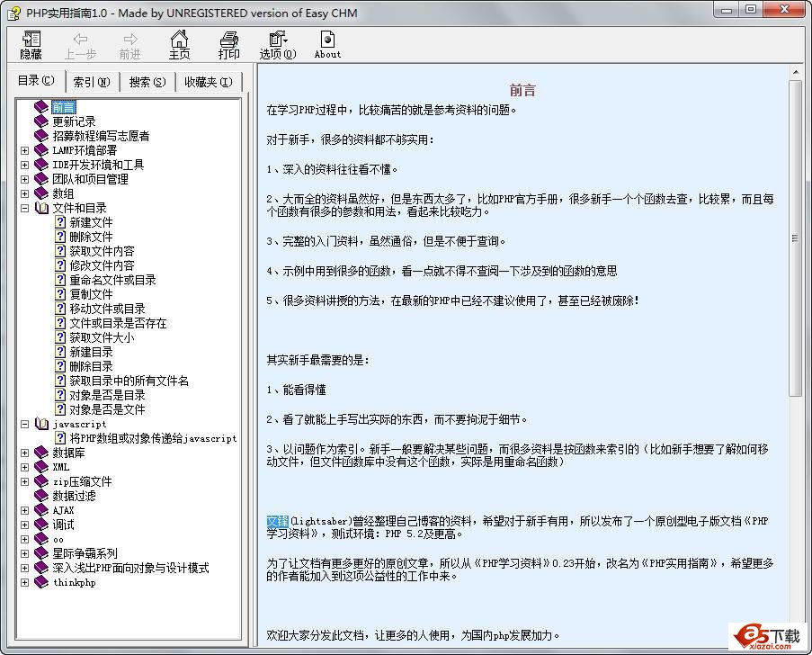Click the open-book icon beside javascript

coord(41,424)
